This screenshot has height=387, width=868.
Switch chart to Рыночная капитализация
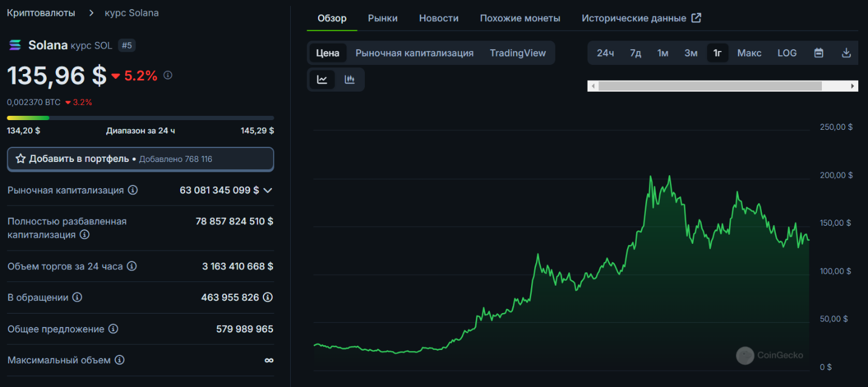414,53
